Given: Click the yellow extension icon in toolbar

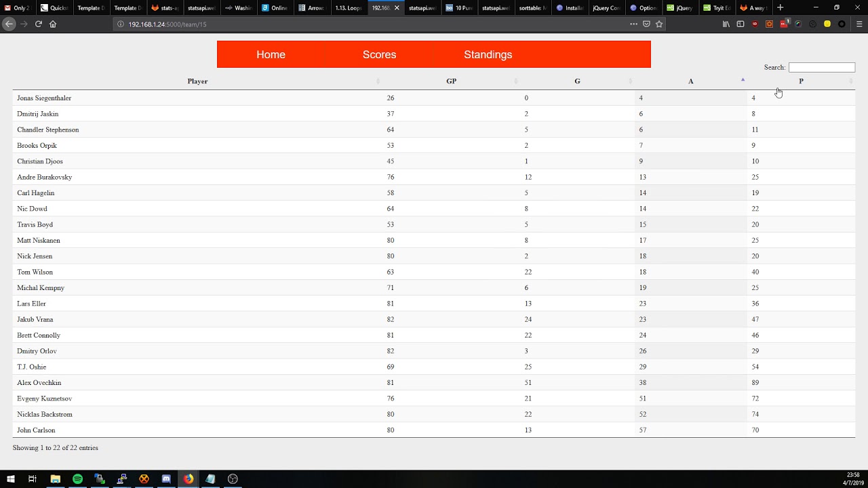Looking at the screenshot, I should point(827,24).
